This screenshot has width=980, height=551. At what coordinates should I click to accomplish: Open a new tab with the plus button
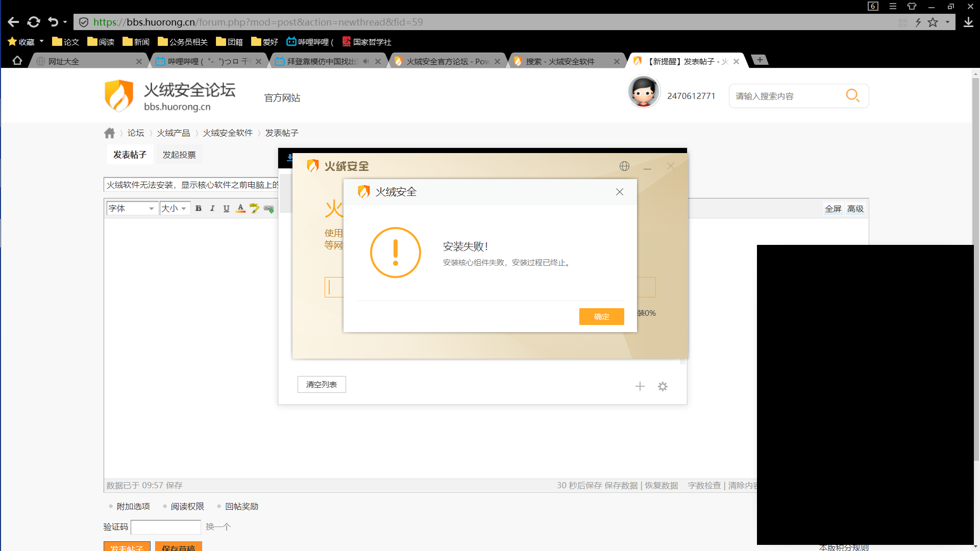760,60
